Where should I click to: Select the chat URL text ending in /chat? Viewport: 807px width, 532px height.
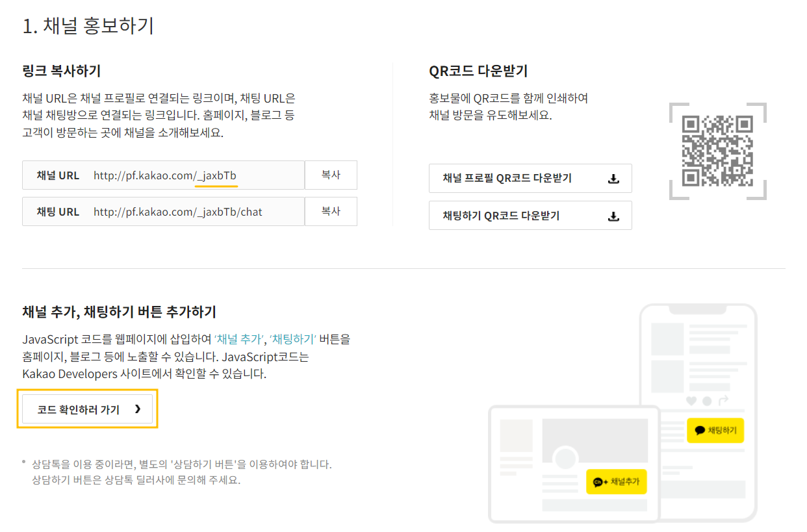click(x=178, y=212)
